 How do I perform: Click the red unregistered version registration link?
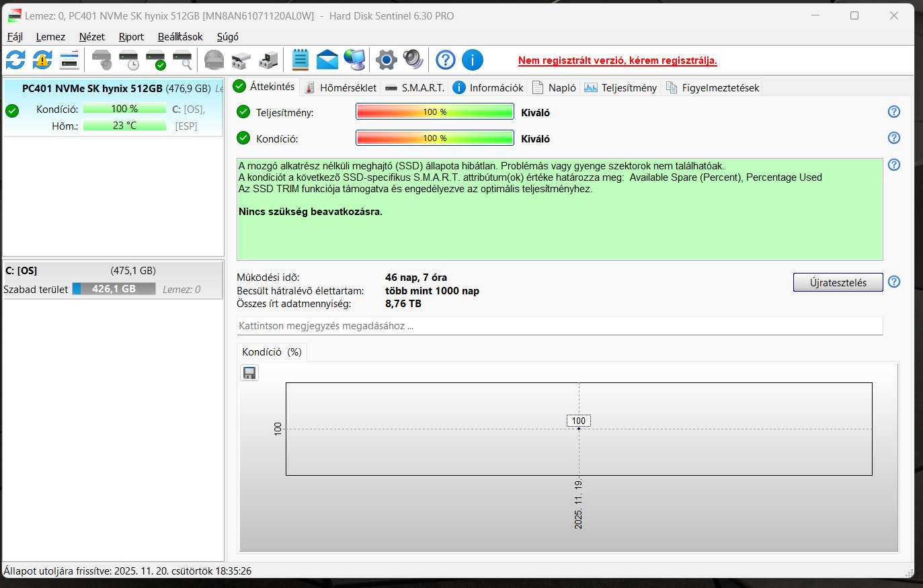(x=617, y=60)
